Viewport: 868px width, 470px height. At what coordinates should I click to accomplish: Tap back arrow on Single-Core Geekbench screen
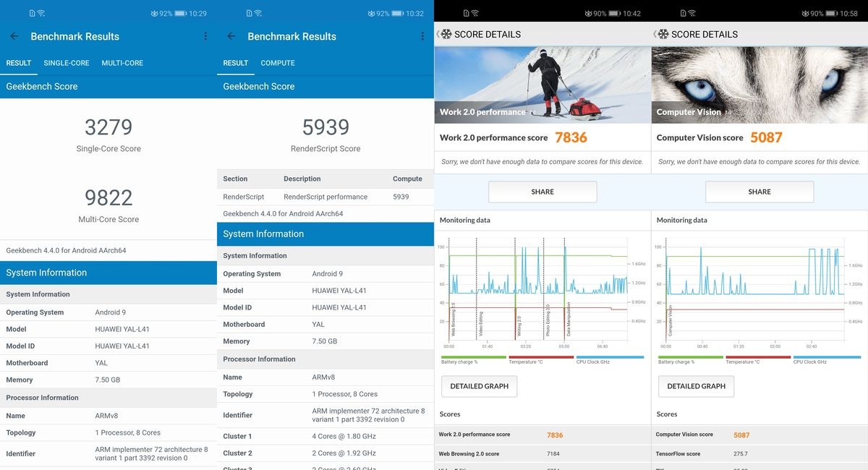pyautogui.click(x=14, y=36)
